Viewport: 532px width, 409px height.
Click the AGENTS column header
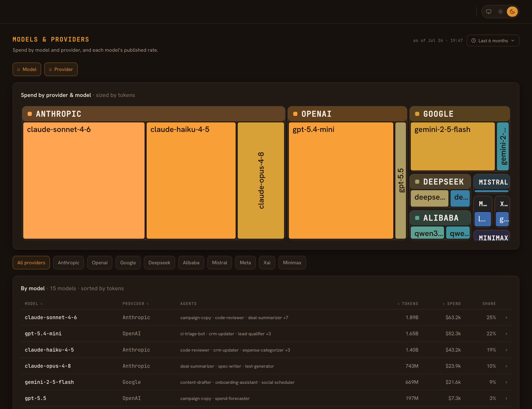188,304
